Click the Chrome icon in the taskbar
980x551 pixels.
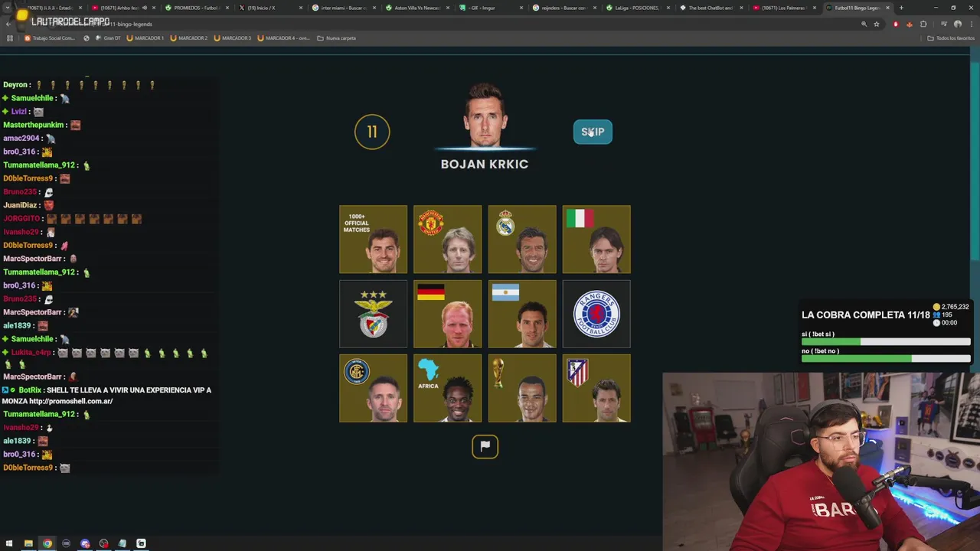tap(47, 543)
